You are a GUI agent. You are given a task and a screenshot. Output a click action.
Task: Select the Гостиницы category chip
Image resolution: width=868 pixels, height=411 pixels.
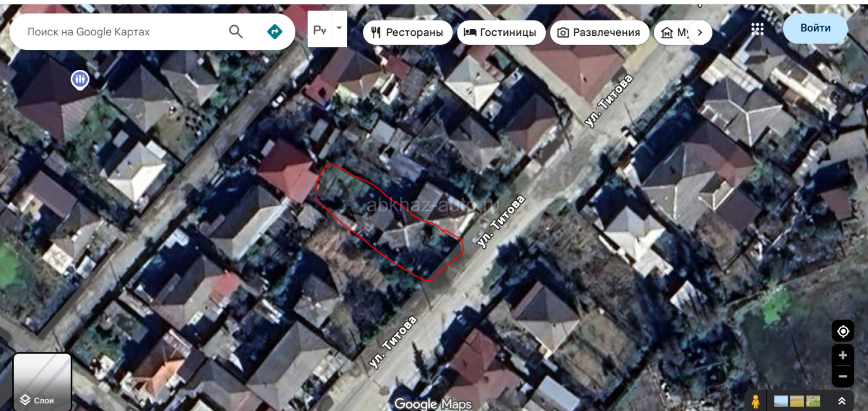tap(501, 32)
